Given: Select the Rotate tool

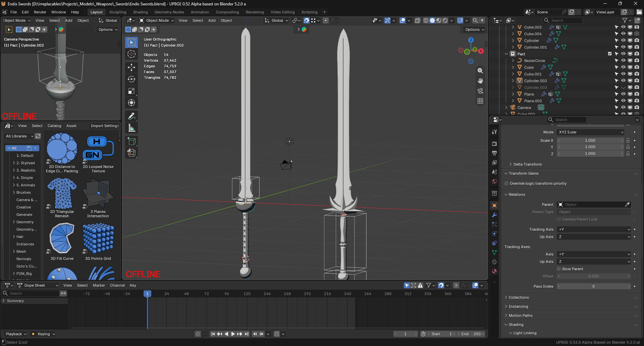Looking at the screenshot, I should point(131,79).
